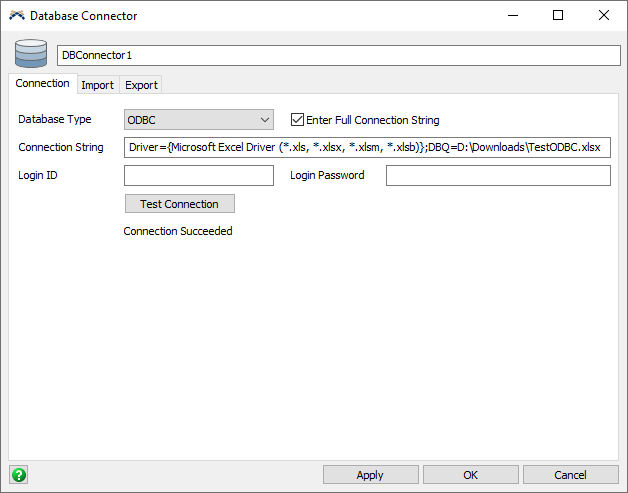Focus the Login Password field
628x493 pixels.
coord(498,176)
